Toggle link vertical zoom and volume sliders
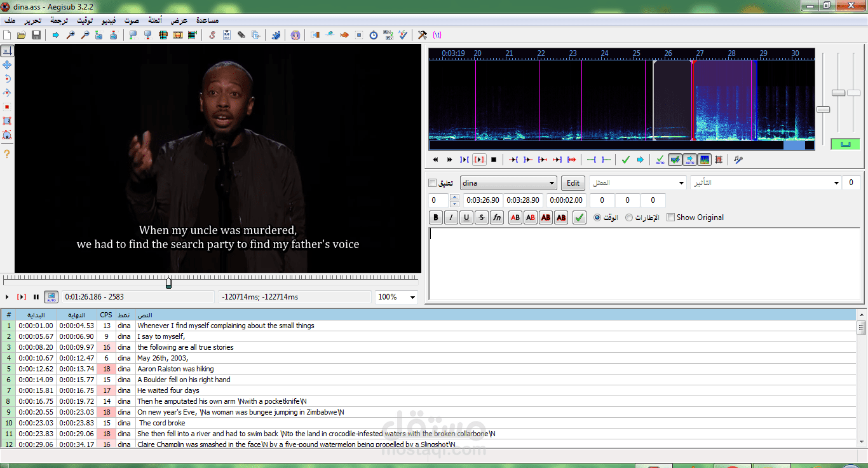The width and height of the screenshot is (868, 468). [845, 144]
